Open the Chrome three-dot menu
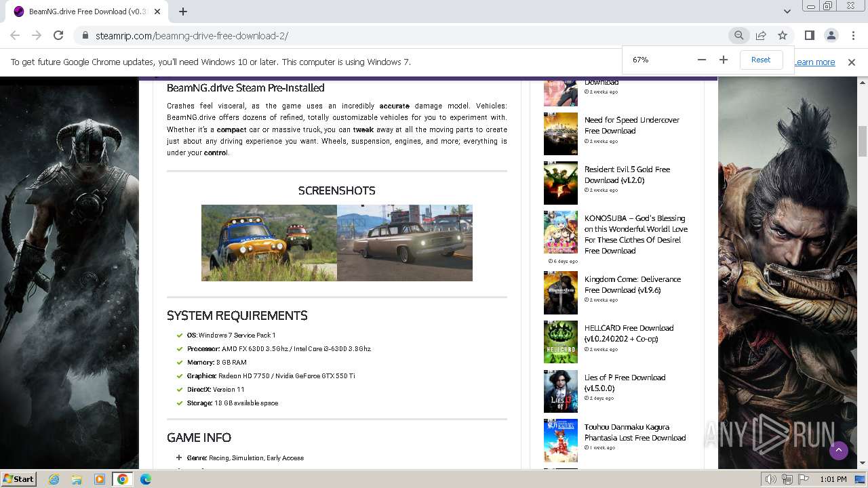Screen dimensions: 868x488 pos(852,36)
